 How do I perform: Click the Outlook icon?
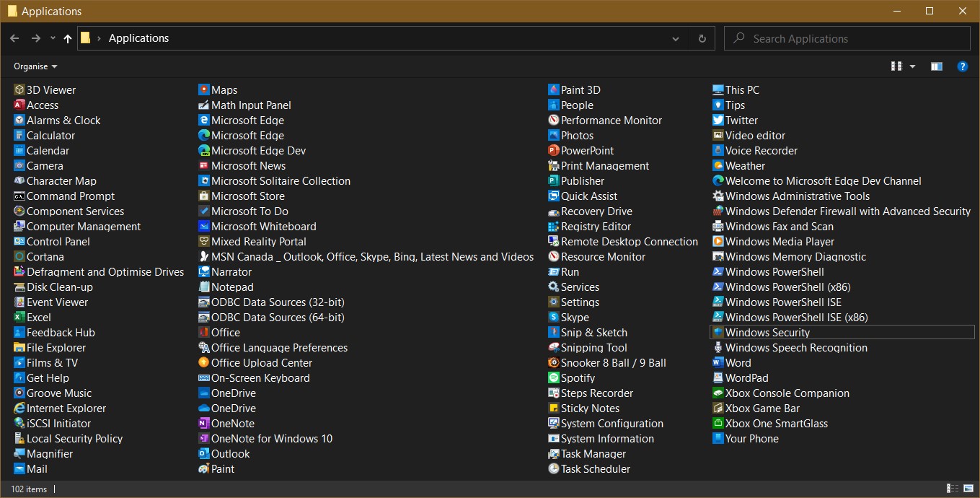(204, 454)
